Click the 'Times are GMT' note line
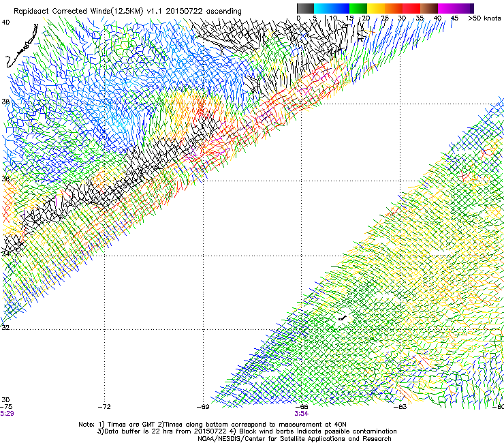This screenshot has width=504, height=443. coord(212,425)
